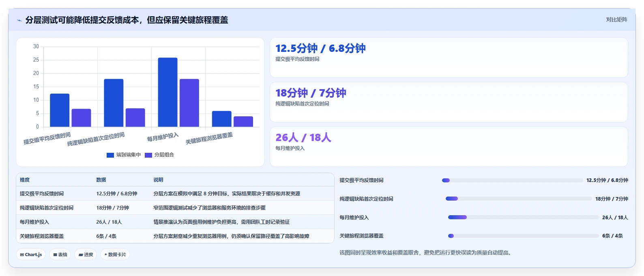Viewport: 644px width, 276px height.
Task: Click the blue bar for 纯逻辑缺陷首次定位时间
Action: click(114, 103)
